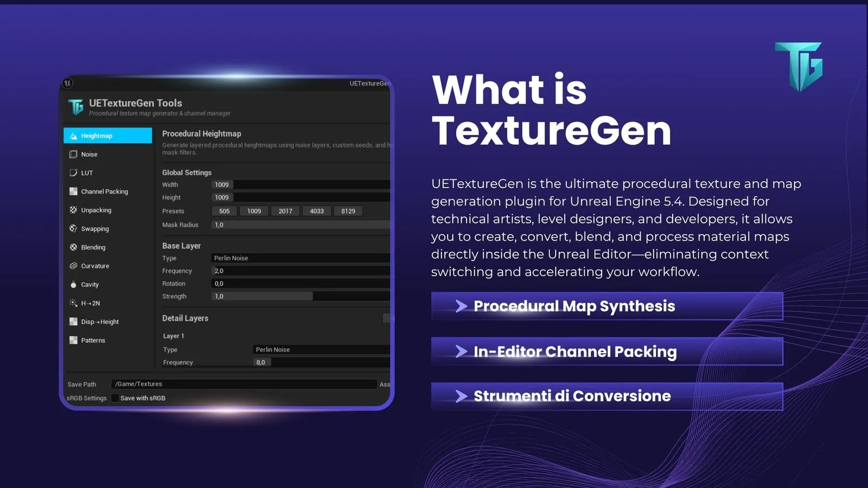This screenshot has width=868, height=488.
Task: Choose the 2017 preset button
Action: [x=285, y=211]
